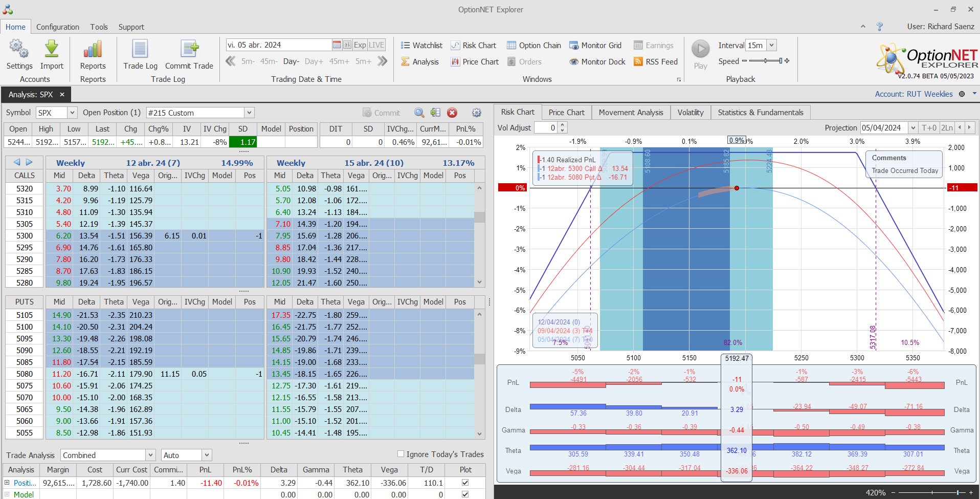Open the RSS Feed window
This screenshot has height=499, width=980.
point(655,62)
